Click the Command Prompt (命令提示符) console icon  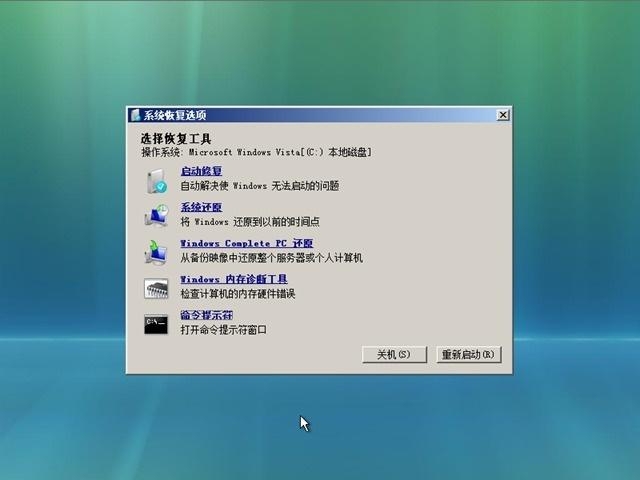click(156, 323)
